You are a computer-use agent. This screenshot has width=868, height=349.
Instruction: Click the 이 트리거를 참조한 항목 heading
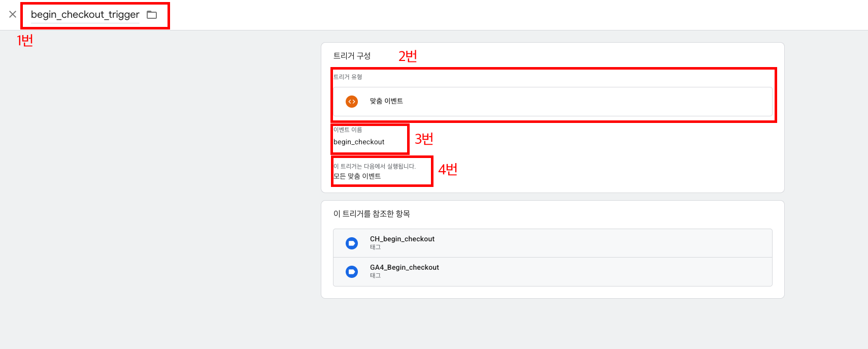tap(372, 214)
